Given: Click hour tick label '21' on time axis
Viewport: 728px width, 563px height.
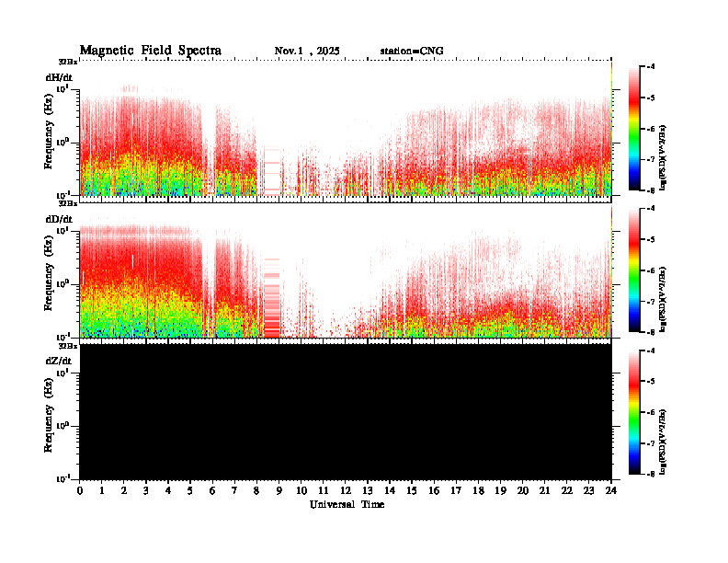Looking at the screenshot, I should point(544,490).
